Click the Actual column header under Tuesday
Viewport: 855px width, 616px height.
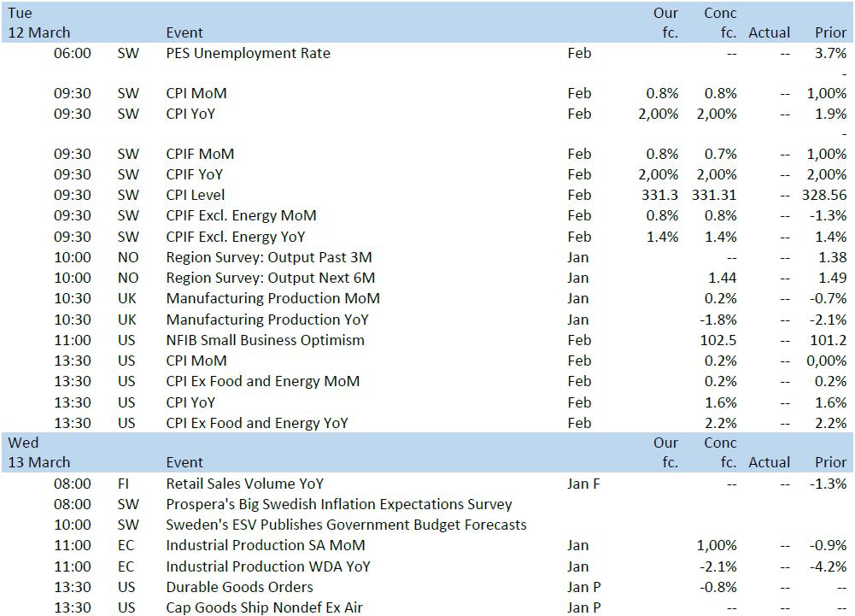769,32
